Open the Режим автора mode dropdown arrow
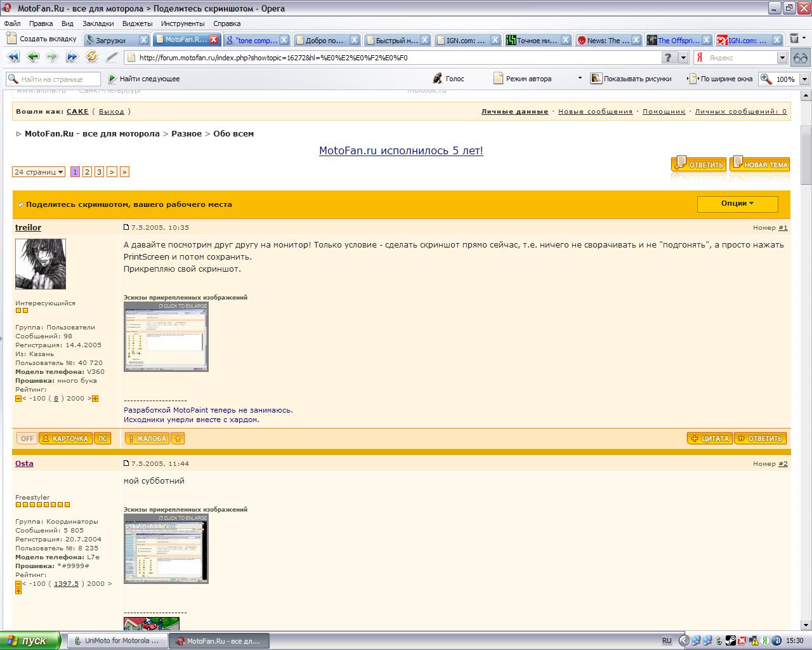This screenshot has width=812, height=650. (579, 78)
